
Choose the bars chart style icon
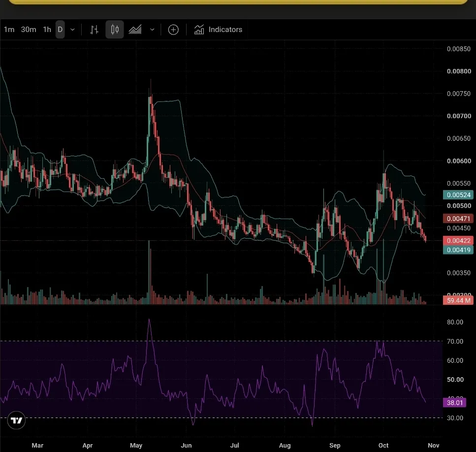point(94,30)
